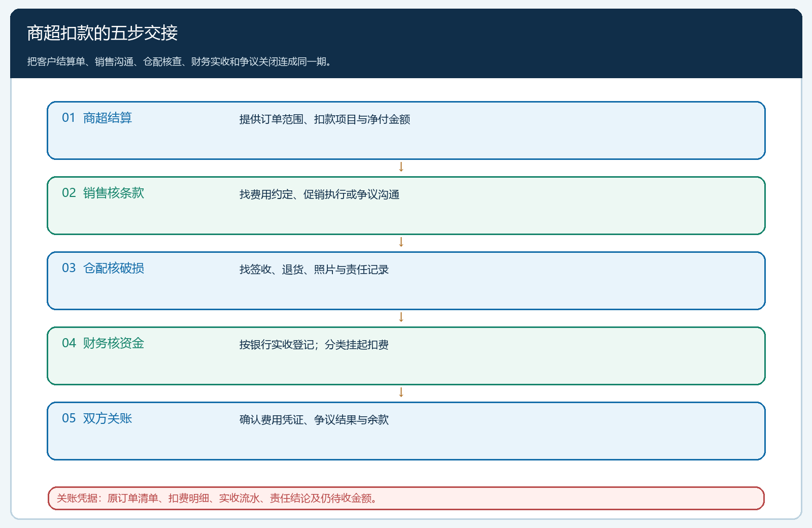This screenshot has height=528, width=812.
Task: Click step heading 04 财务核资金
Action: point(103,343)
